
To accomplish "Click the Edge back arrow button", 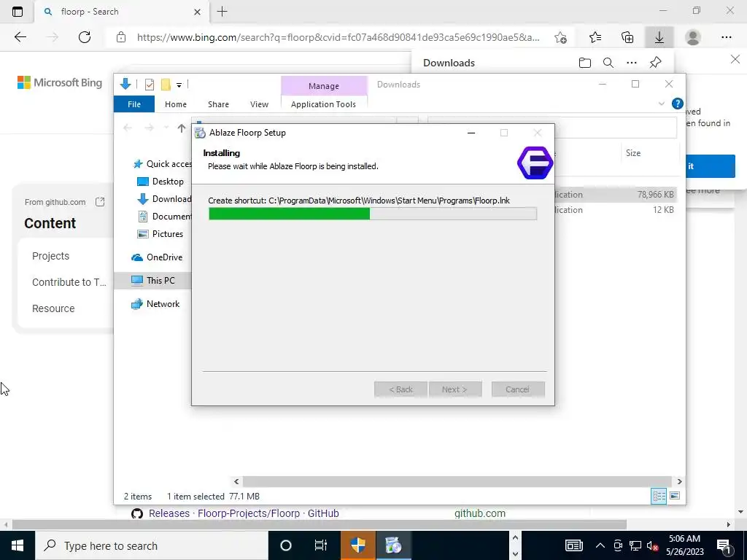I will (x=20, y=37).
